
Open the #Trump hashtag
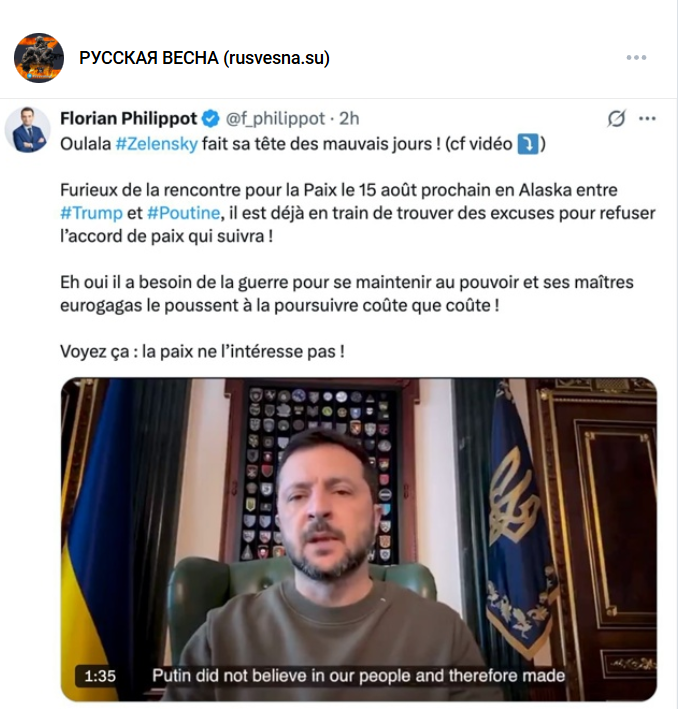coord(91,213)
